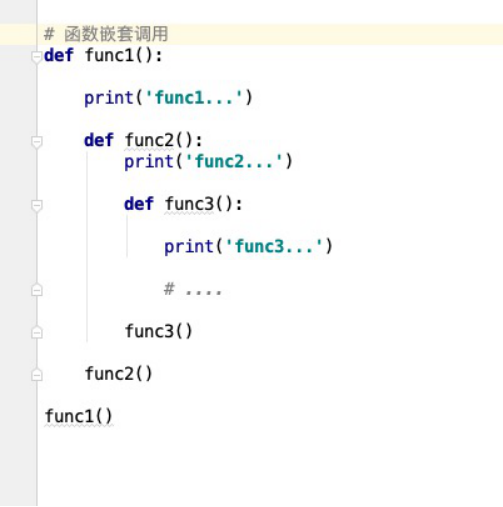The image size is (503, 507).
Task: Click fold end marker beside '# ....' comment
Action: point(37,290)
